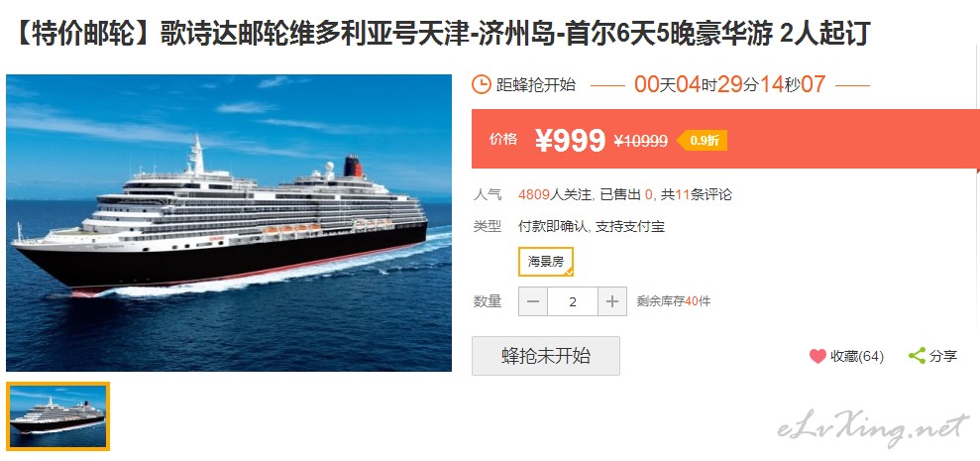This screenshot has width=980, height=461.
Task: Click the 蜂抢未开始 button
Action: (x=546, y=356)
